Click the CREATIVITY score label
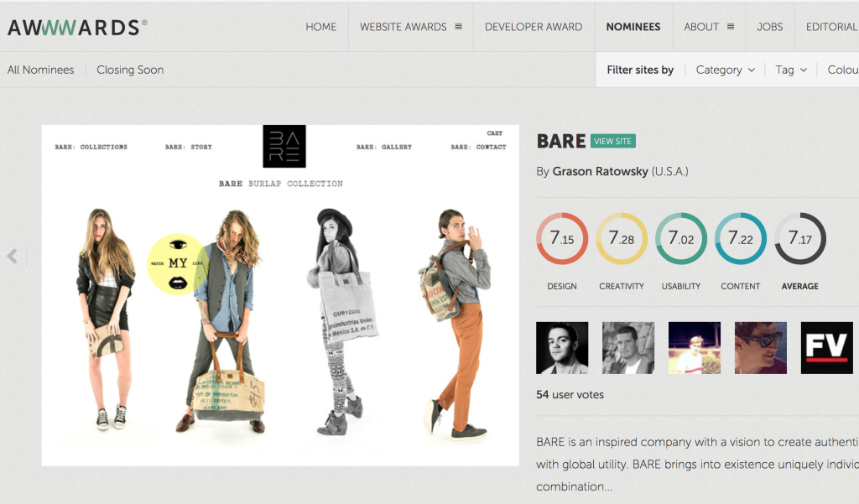The width and height of the screenshot is (859, 504). click(622, 286)
